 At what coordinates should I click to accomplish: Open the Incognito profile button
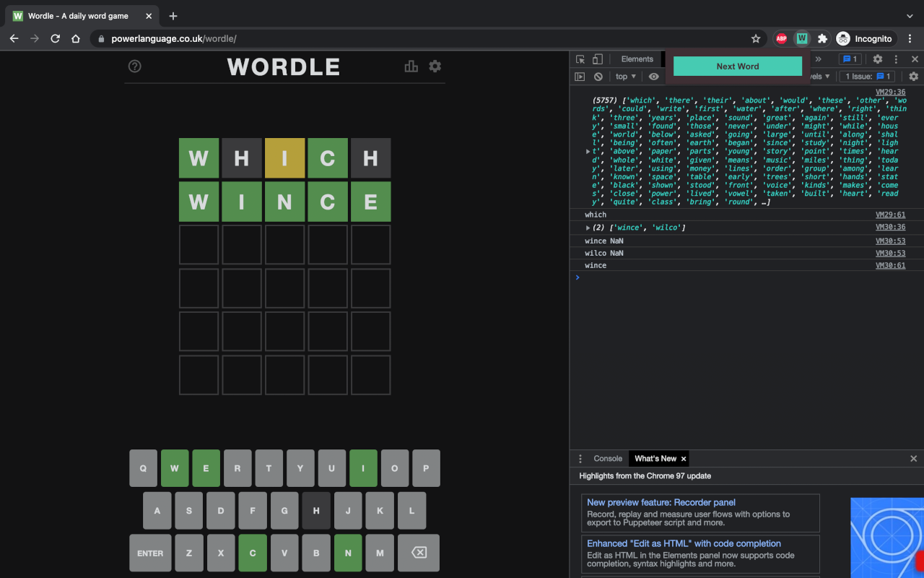coord(864,38)
